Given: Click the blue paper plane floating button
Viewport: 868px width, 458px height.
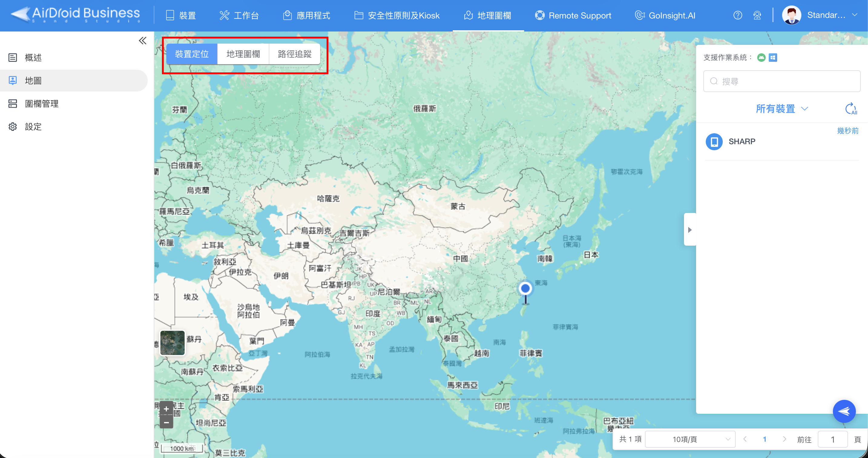Looking at the screenshot, I should (x=844, y=411).
